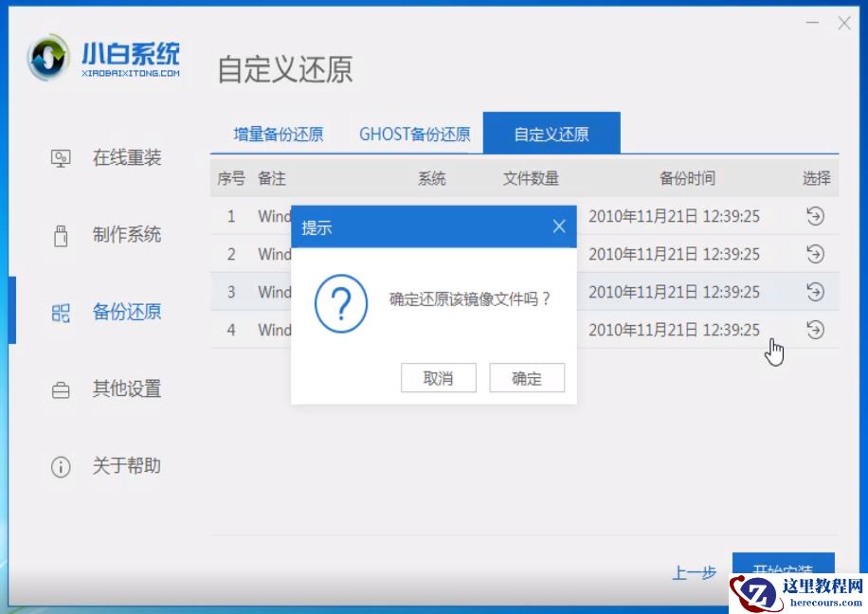
Task: Click the 关于帮助 help icon
Action: (60, 466)
